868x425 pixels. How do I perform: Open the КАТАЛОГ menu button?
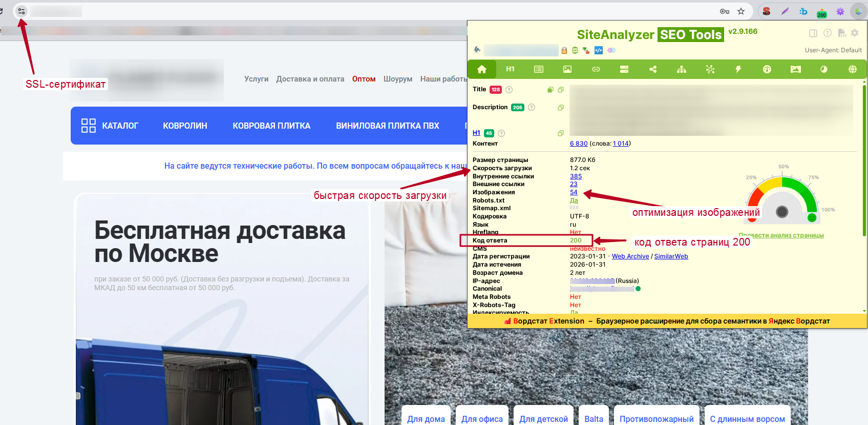(110, 126)
